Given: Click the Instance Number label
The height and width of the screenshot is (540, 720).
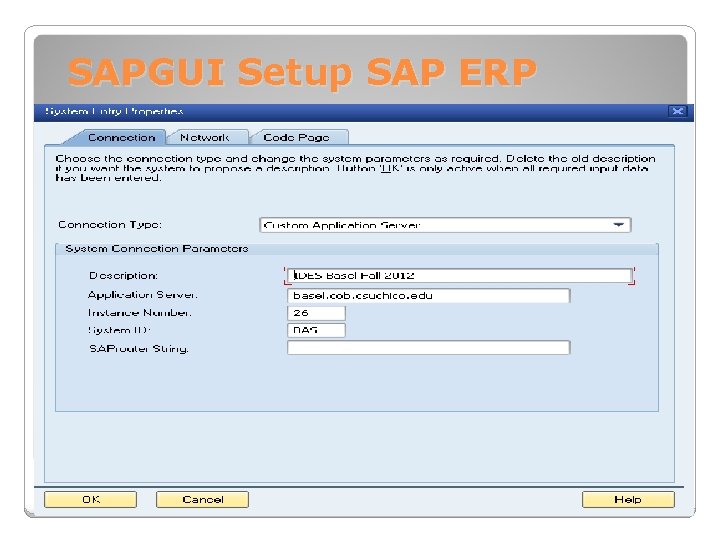Looking at the screenshot, I should tap(140, 313).
